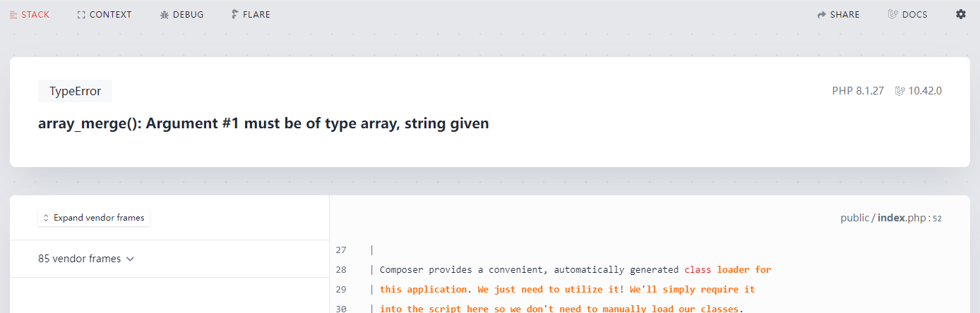Open the SHARE menu label
The width and height of the screenshot is (980, 313).
point(844,15)
